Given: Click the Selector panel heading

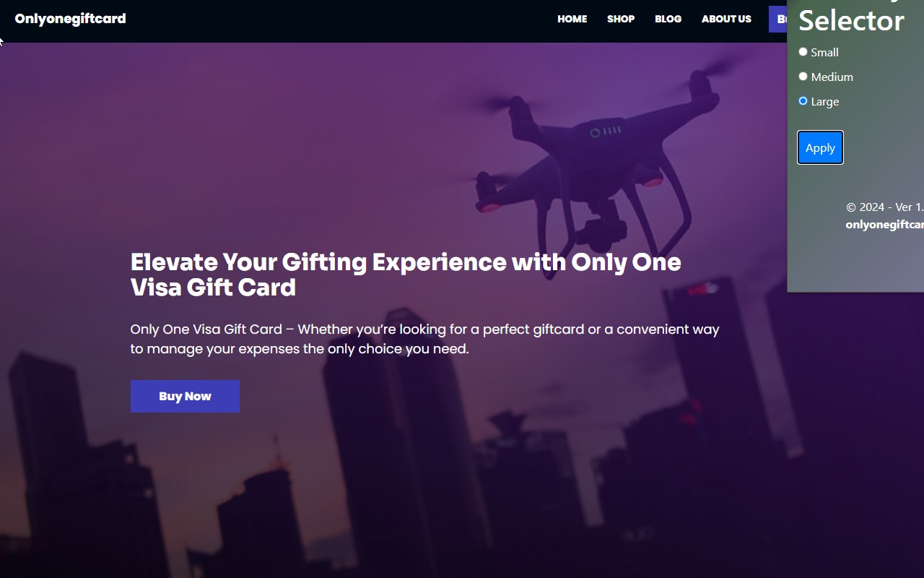Looking at the screenshot, I should pyautogui.click(x=851, y=20).
